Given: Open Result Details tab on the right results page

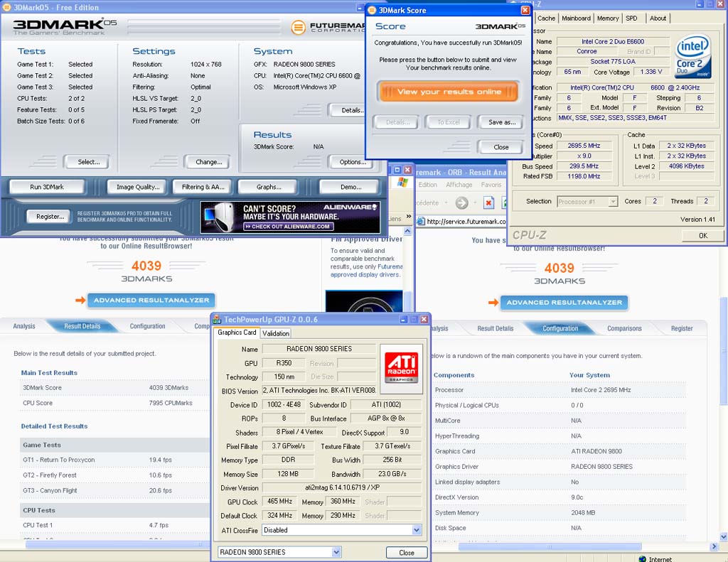Looking at the screenshot, I should click(496, 328).
